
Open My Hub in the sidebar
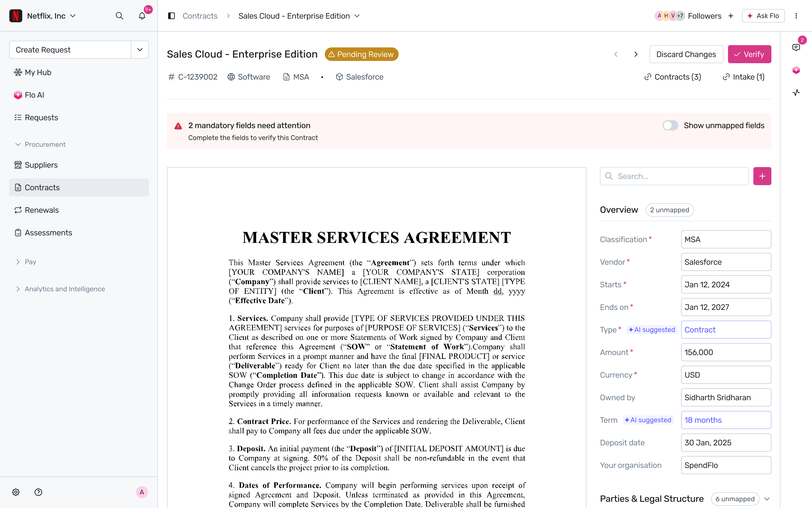(x=79, y=72)
